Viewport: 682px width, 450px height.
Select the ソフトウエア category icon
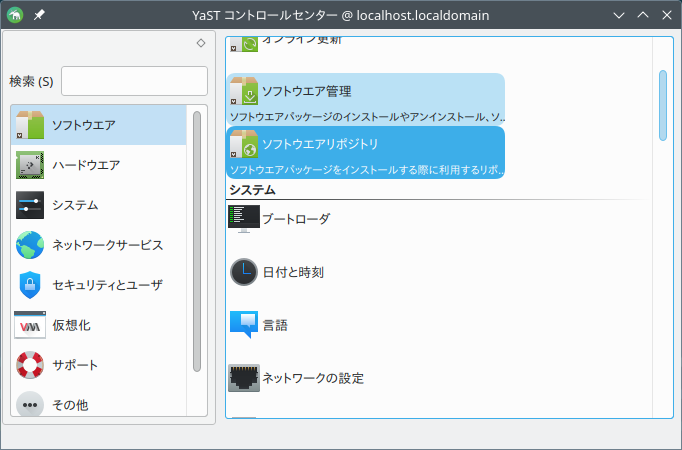(x=30, y=125)
